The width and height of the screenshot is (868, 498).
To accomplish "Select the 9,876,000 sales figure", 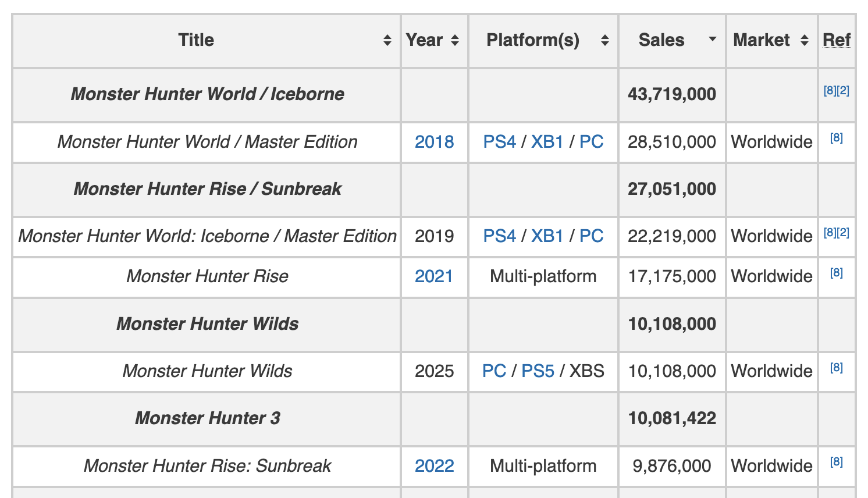I will click(x=672, y=466).
